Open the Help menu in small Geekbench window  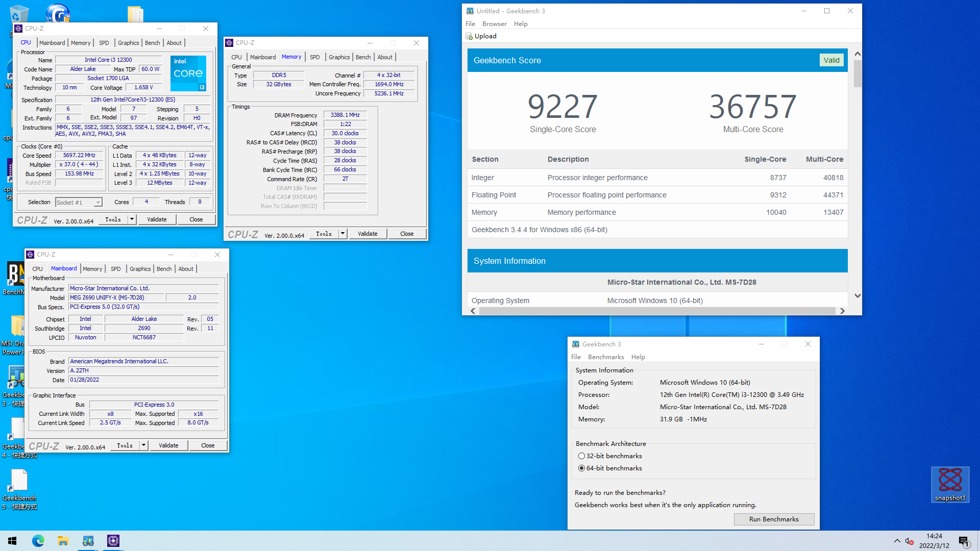click(638, 357)
